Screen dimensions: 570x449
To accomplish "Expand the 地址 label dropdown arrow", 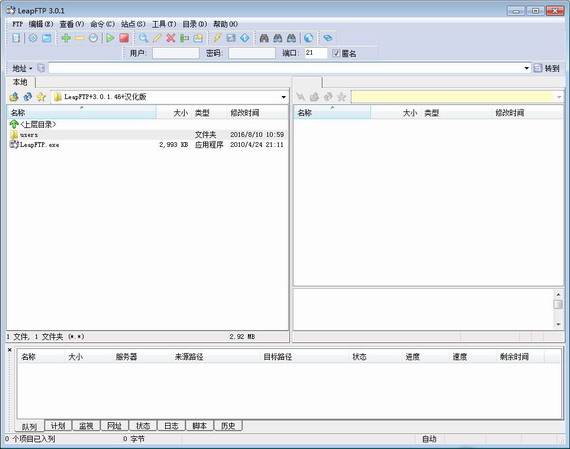I will [x=31, y=68].
